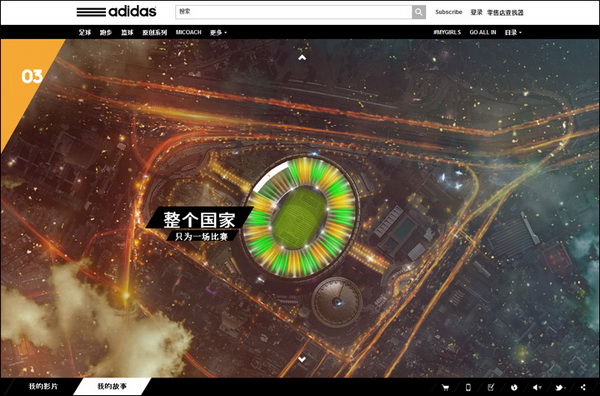Click the GO ALL IN link

coord(483,33)
